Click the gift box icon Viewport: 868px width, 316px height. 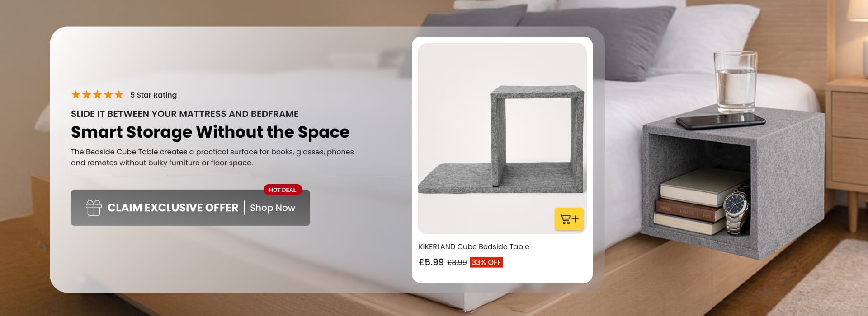pos(94,208)
